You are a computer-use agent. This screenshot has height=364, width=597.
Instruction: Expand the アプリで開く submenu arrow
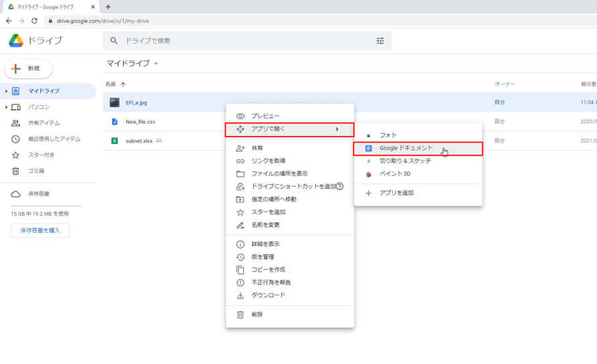click(337, 129)
